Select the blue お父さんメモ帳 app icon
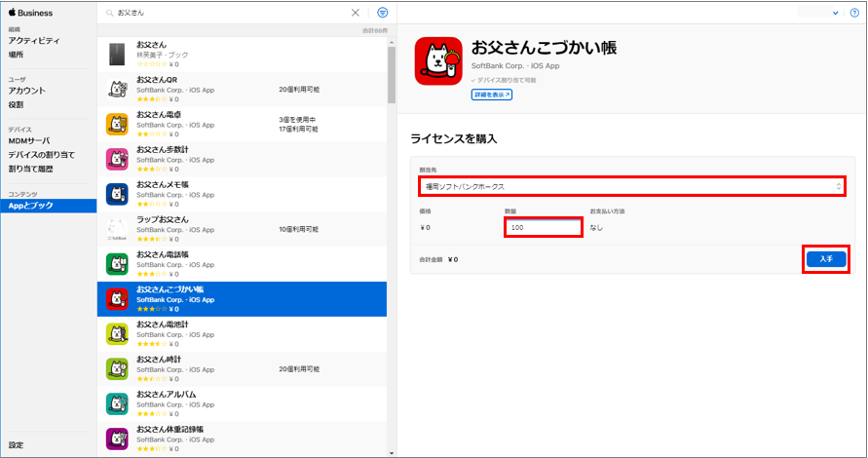The height and width of the screenshot is (458, 868). click(x=117, y=193)
